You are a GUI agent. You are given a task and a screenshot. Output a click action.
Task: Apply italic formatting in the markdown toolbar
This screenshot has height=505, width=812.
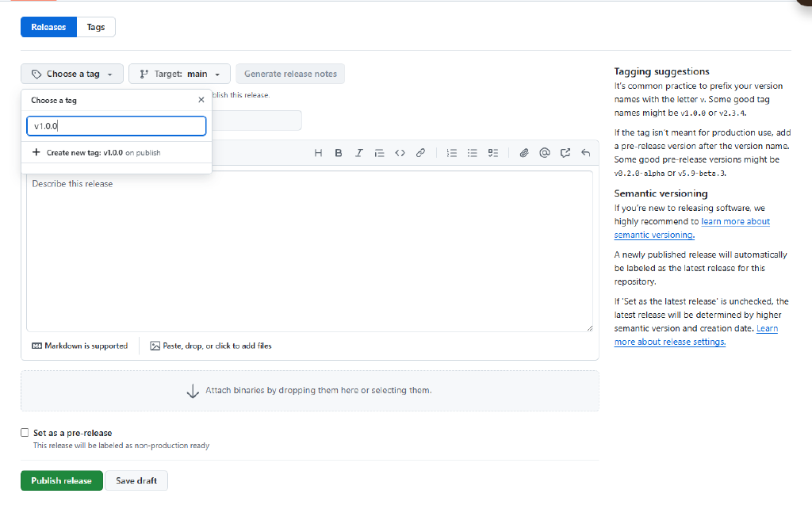click(358, 152)
